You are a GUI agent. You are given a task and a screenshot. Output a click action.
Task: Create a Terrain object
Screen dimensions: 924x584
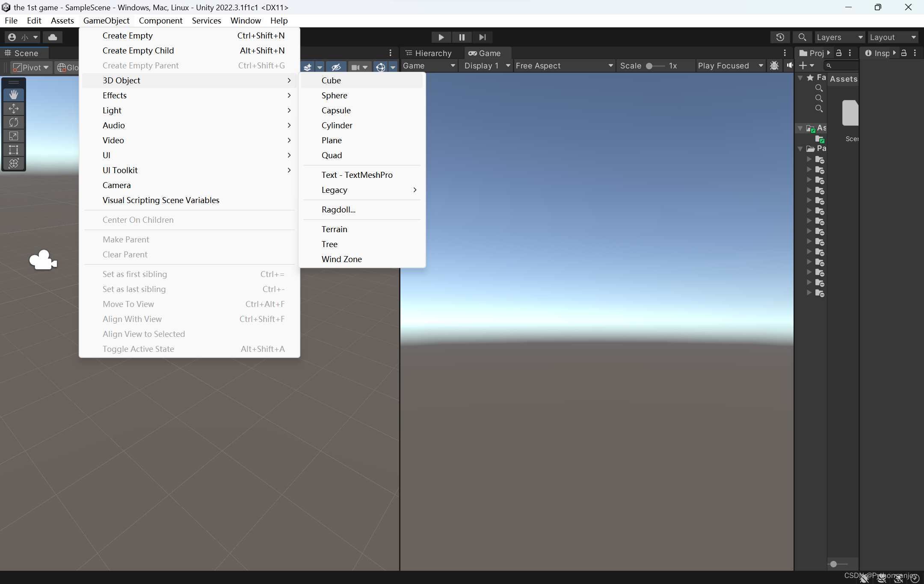(362, 229)
